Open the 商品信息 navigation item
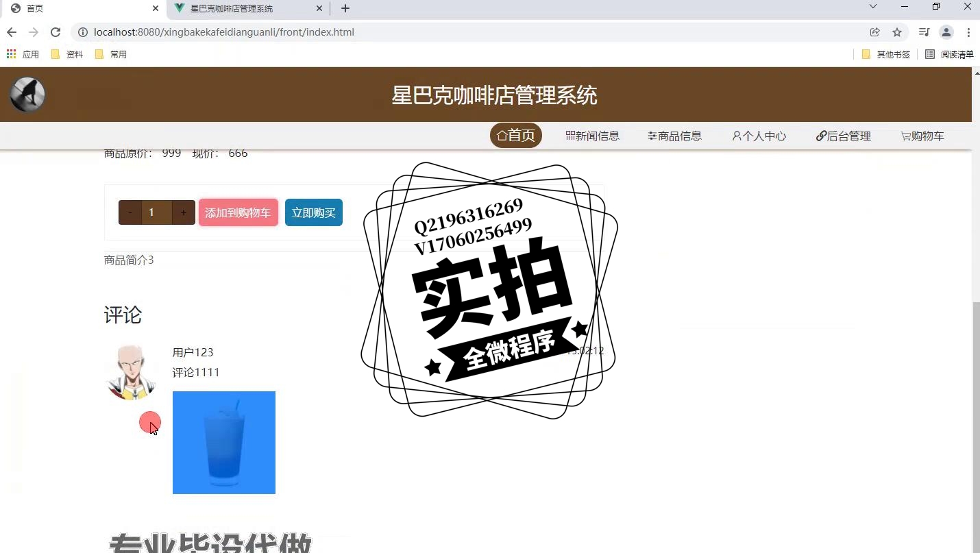 pyautogui.click(x=675, y=136)
